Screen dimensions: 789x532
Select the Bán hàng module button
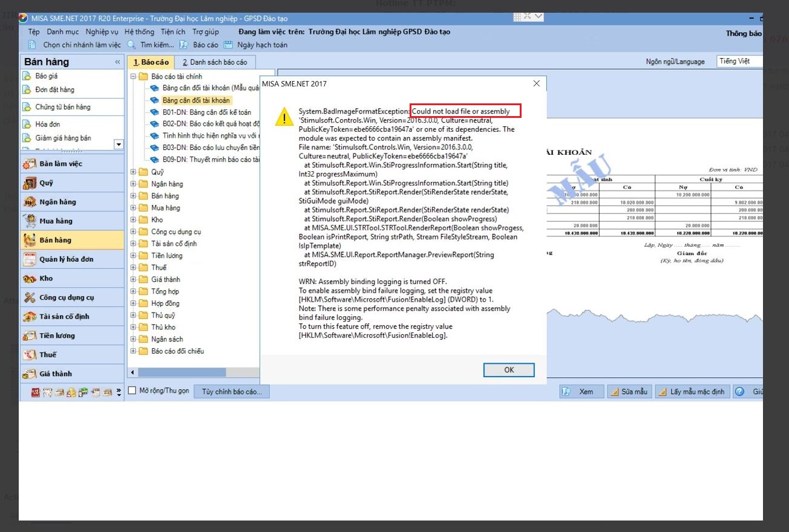click(x=72, y=240)
